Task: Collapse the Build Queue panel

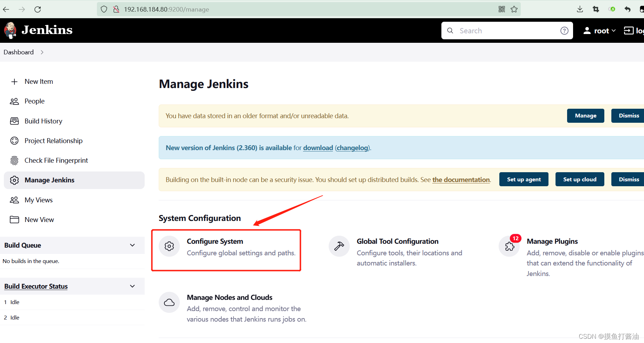Action: point(132,245)
